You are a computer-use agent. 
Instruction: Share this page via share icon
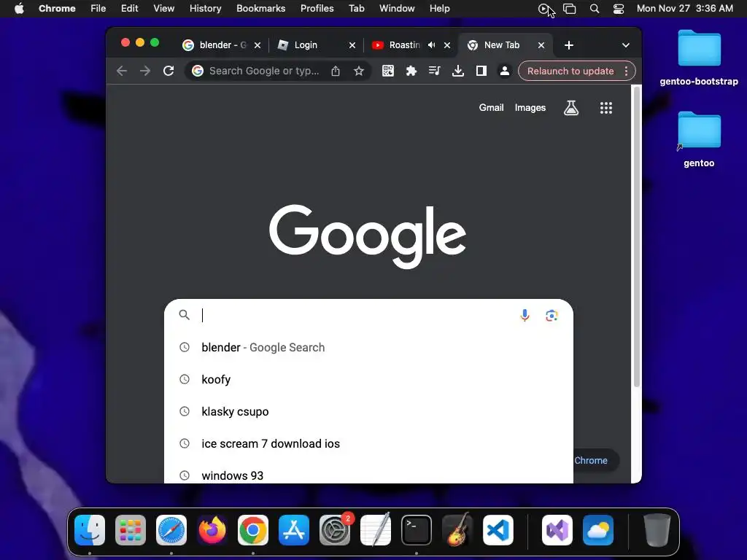(x=336, y=71)
